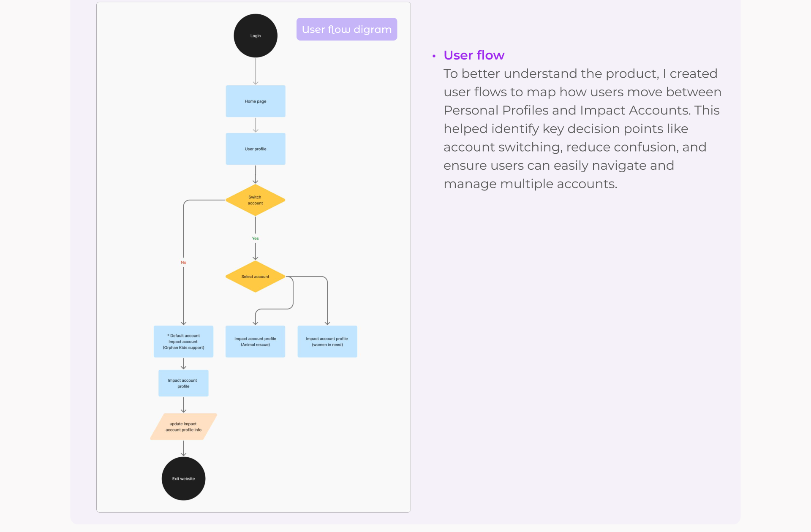This screenshot has width=811, height=532.
Task: Click the update Impact account profile info parallelogram
Action: pyautogui.click(x=183, y=427)
